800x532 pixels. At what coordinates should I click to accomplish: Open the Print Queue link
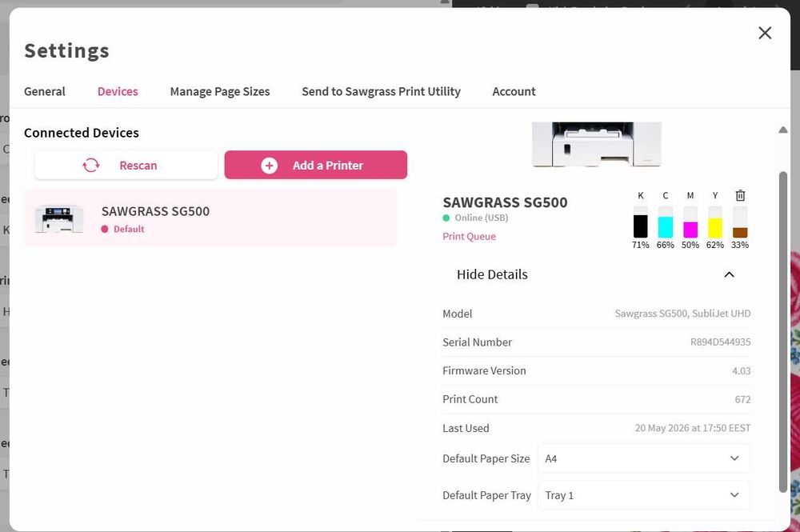(469, 236)
